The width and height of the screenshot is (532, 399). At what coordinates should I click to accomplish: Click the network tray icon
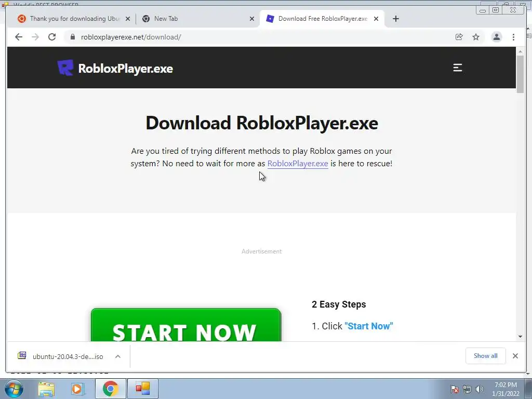(x=467, y=389)
